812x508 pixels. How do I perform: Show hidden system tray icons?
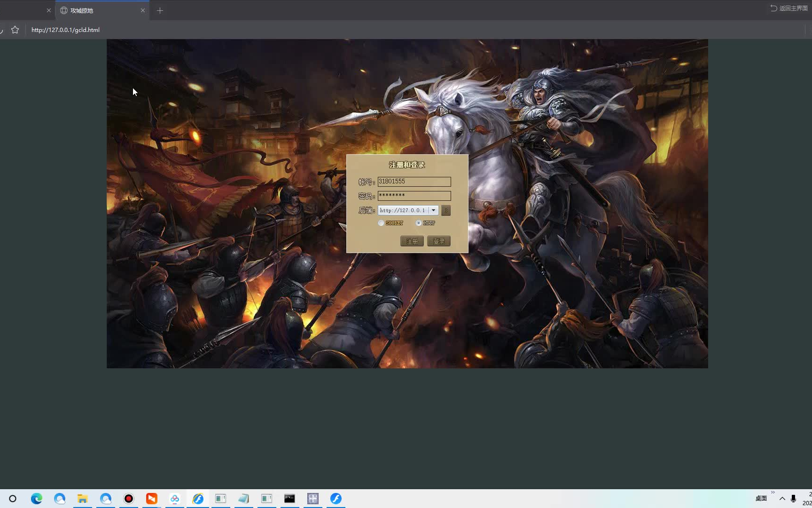click(782, 499)
